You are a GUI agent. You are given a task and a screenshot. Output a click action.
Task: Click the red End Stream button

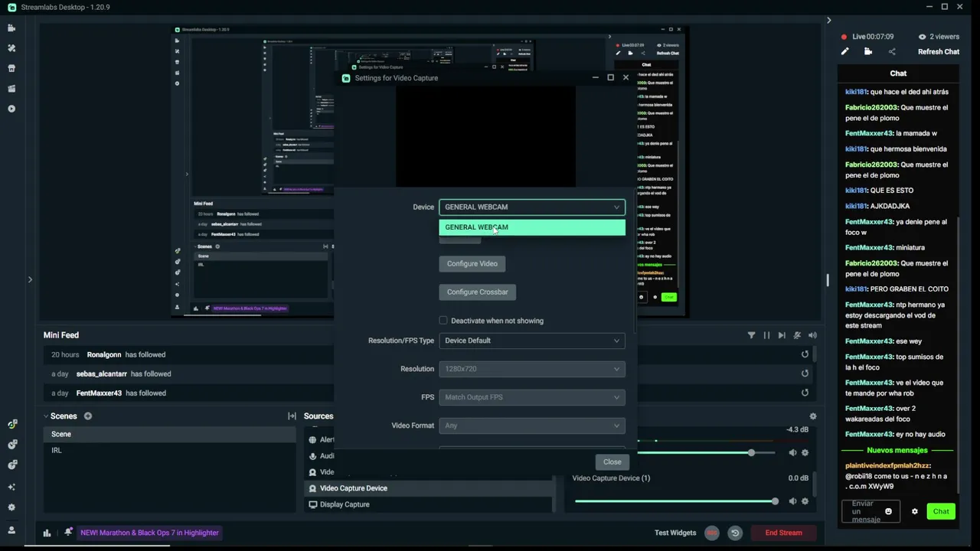click(783, 533)
